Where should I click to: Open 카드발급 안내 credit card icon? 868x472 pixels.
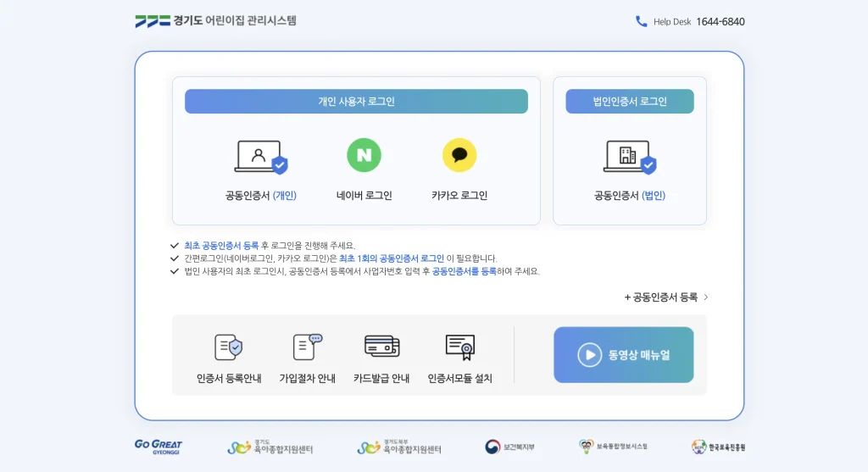coord(382,347)
